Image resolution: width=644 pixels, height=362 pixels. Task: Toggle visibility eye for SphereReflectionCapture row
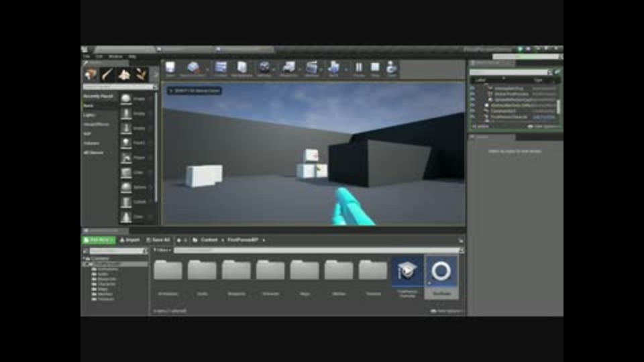coord(472,100)
